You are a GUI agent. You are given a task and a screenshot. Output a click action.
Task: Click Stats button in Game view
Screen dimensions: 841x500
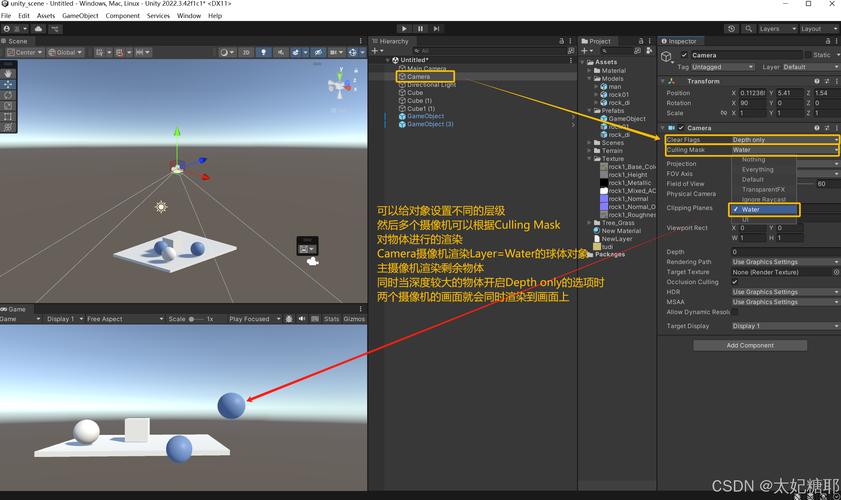[x=331, y=319]
